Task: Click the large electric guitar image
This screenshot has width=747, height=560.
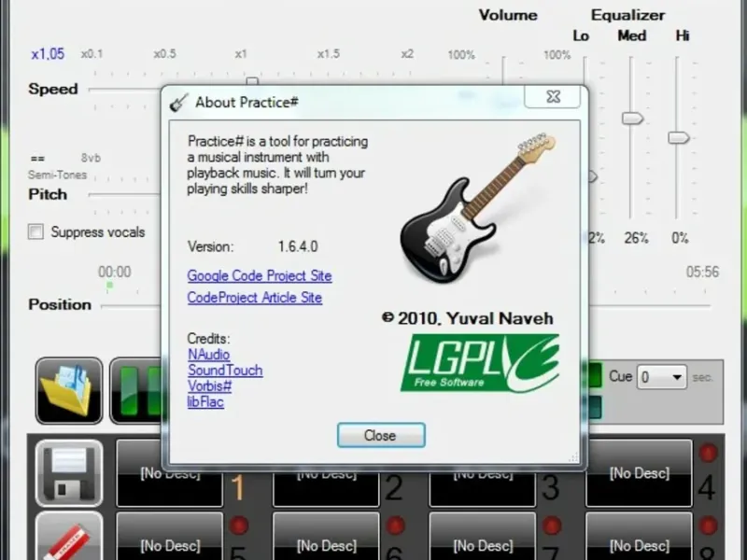Action: pyautogui.click(x=478, y=208)
